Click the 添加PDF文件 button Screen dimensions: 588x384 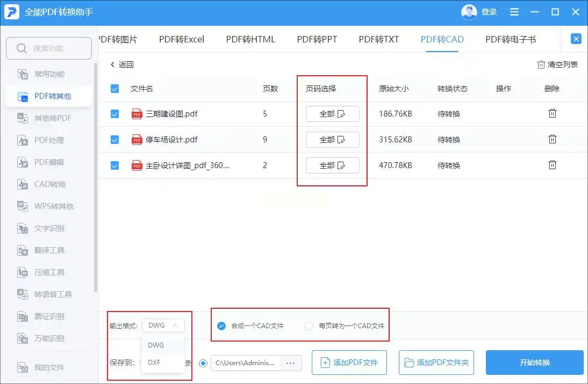tap(349, 363)
